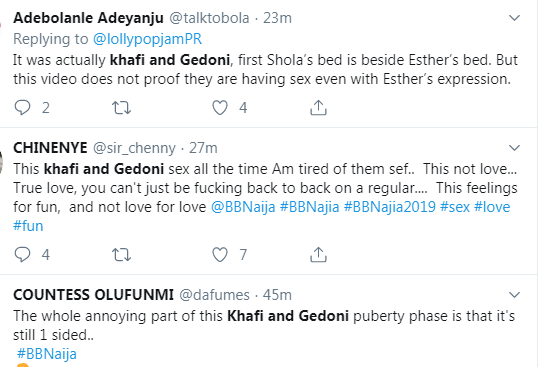This screenshot has width=541, height=367.
Task: View the COUNTESS OLUFUNMI profile
Action: pyautogui.click(x=93, y=295)
